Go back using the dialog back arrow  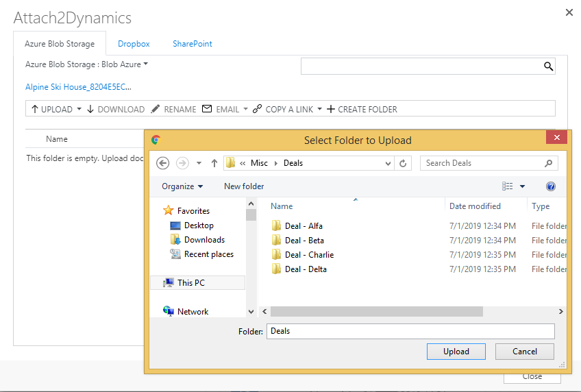click(162, 163)
